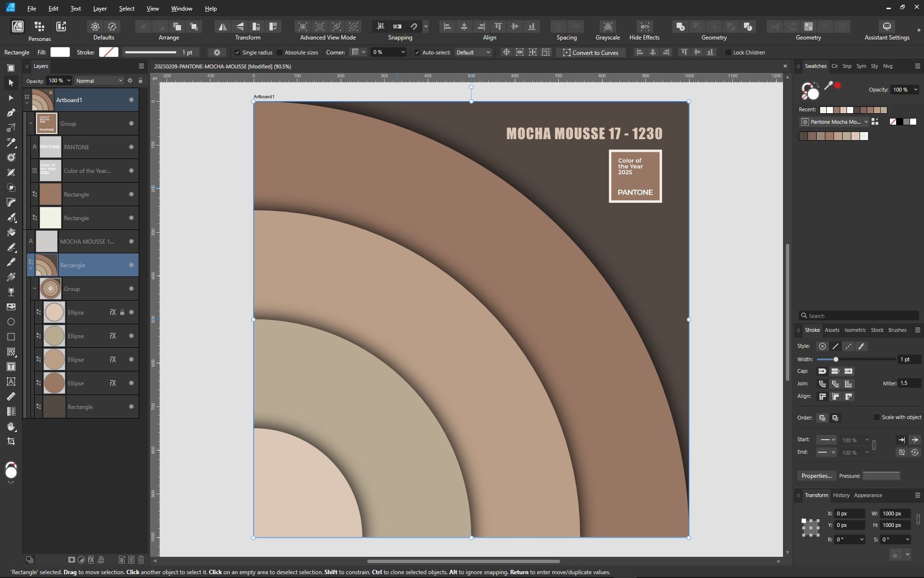Apply the Add geometry operation

(680, 26)
